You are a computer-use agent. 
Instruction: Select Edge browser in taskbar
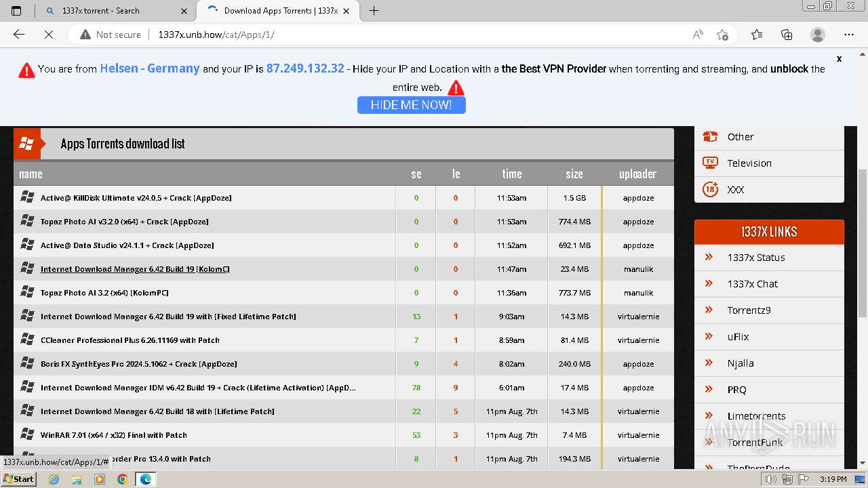coord(146,479)
